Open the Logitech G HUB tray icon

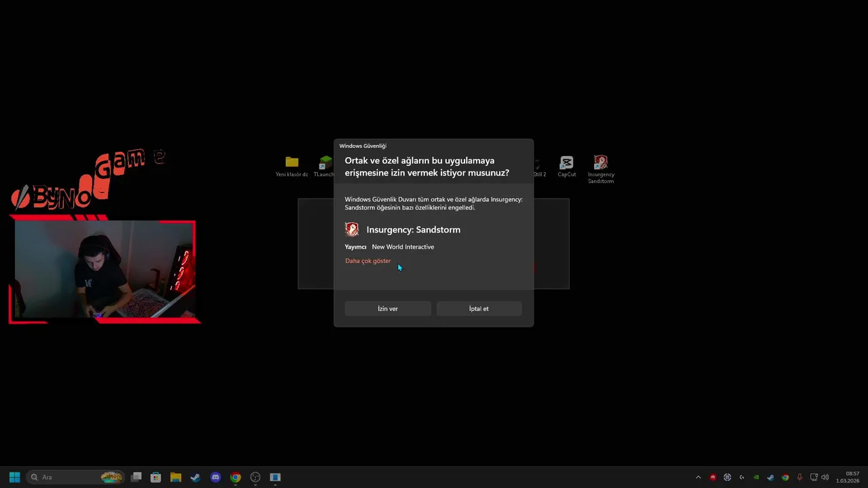tap(742, 477)
